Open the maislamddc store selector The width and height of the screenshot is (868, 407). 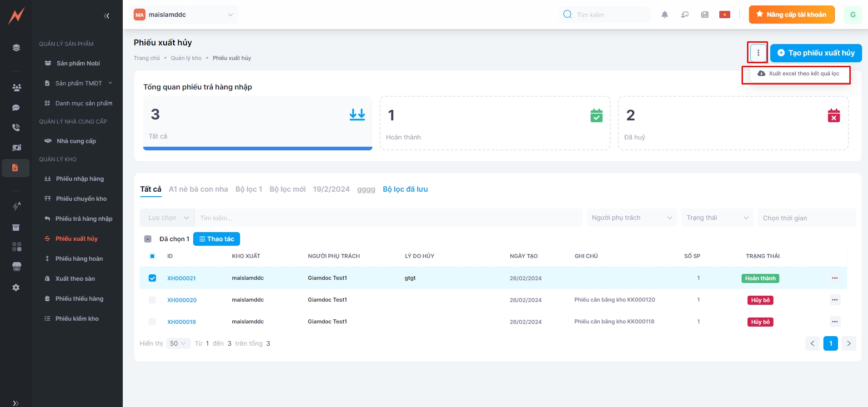pos(184,15)
